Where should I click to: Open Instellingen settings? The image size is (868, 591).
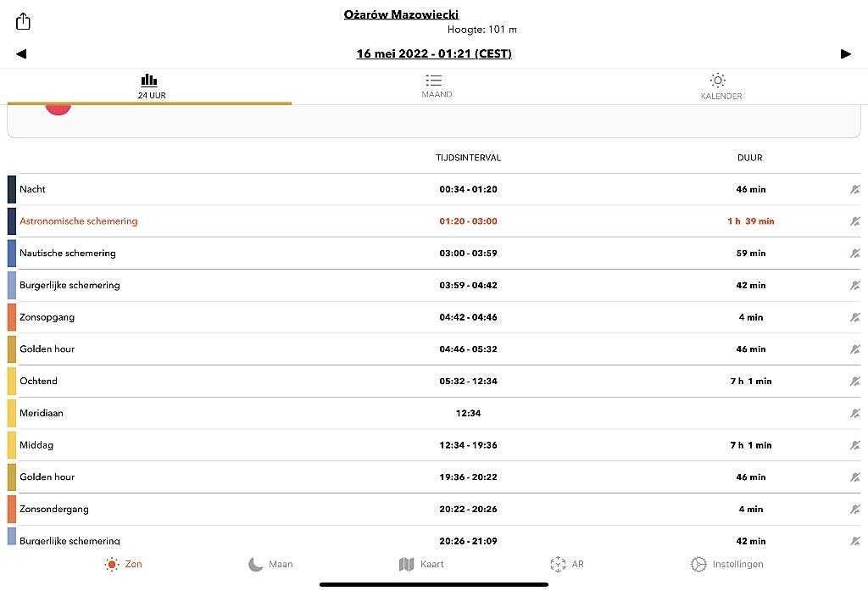point(726,564)
